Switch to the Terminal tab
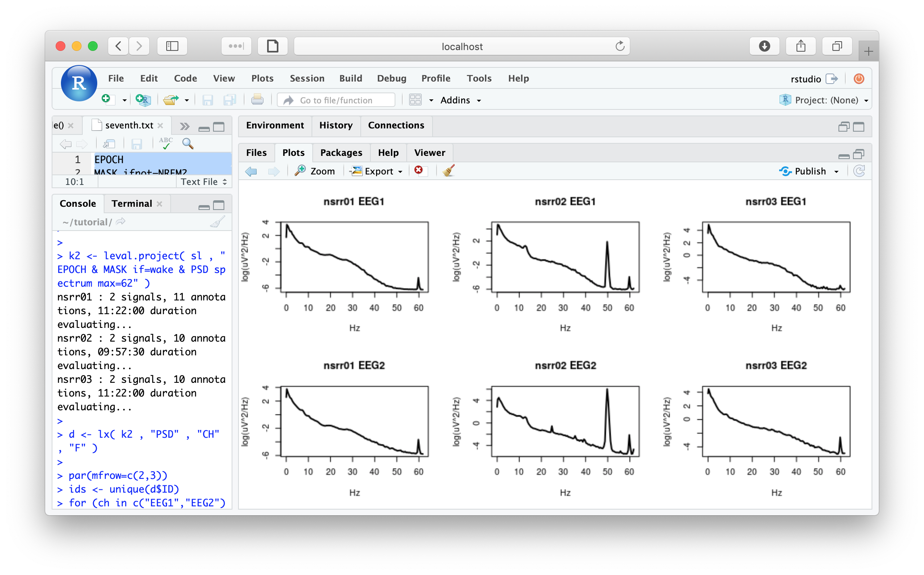Image resolution: width=924 pixels, height=575 pixels. click(132, 204)
